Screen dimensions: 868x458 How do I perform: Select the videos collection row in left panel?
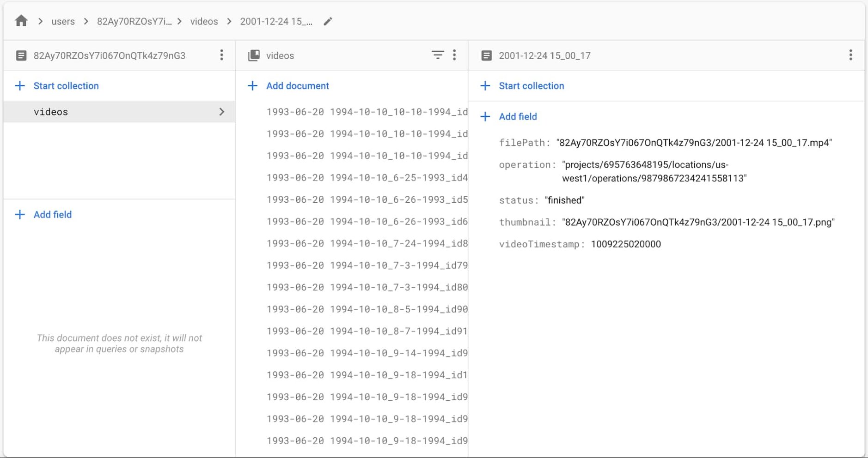[119, 112]
